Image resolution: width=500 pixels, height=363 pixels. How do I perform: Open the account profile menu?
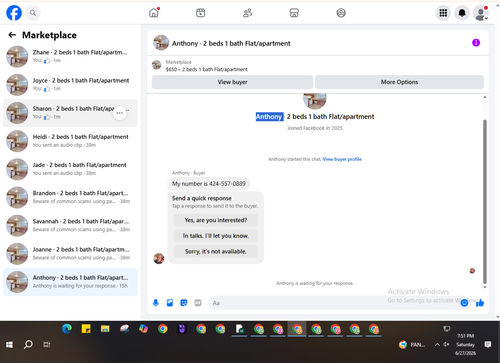(x=481, y=13)
